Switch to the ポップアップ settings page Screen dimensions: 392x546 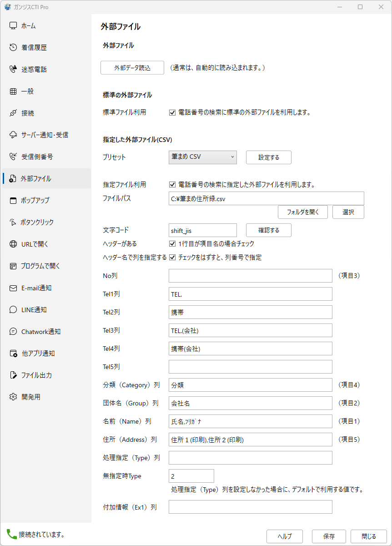tap(45, 200)
